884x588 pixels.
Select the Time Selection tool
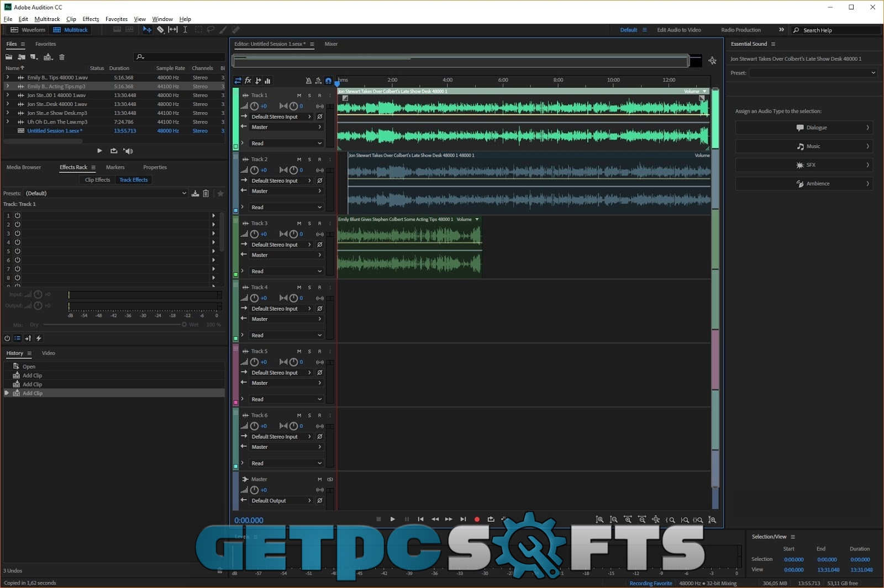click(185, 30)
